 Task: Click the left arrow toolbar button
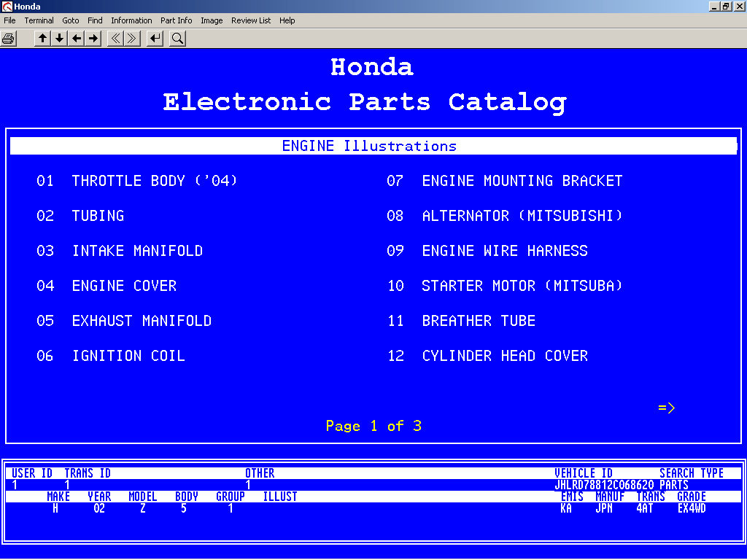[x=76, y=39]
